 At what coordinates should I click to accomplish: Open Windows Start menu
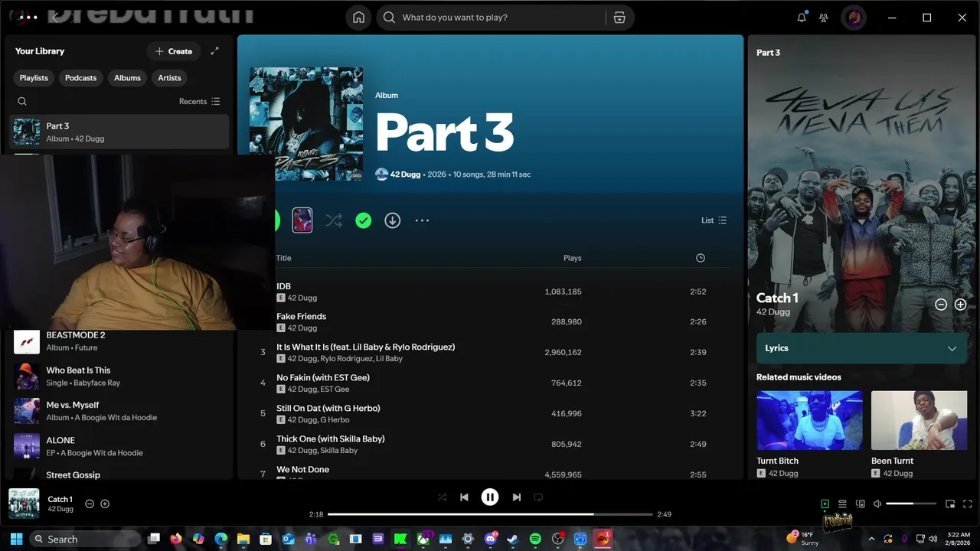click(16, 539)
